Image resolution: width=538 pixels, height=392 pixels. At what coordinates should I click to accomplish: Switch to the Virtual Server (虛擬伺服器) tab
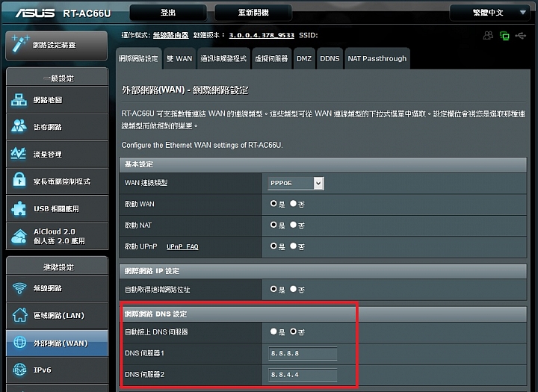pos(271,59)
